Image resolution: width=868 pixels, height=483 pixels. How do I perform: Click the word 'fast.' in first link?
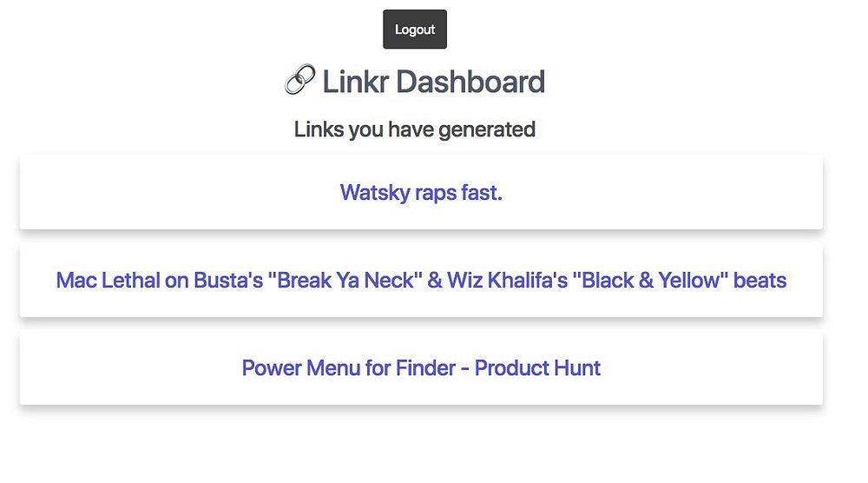(484, 192)
